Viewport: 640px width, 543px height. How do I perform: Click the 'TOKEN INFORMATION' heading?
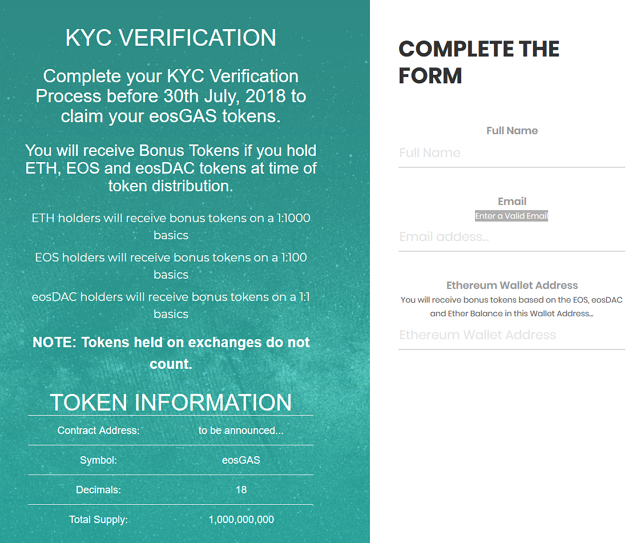171,402
